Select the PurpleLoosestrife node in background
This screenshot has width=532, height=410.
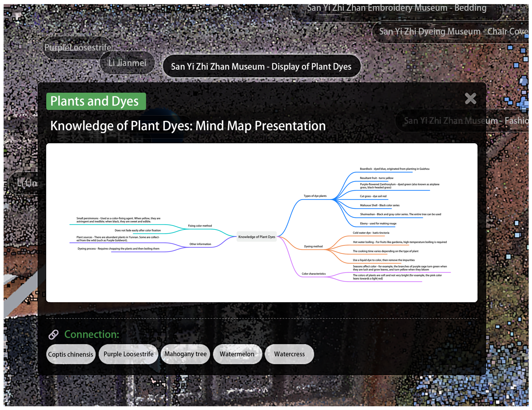pyautogui.click(x=78, y=48)
